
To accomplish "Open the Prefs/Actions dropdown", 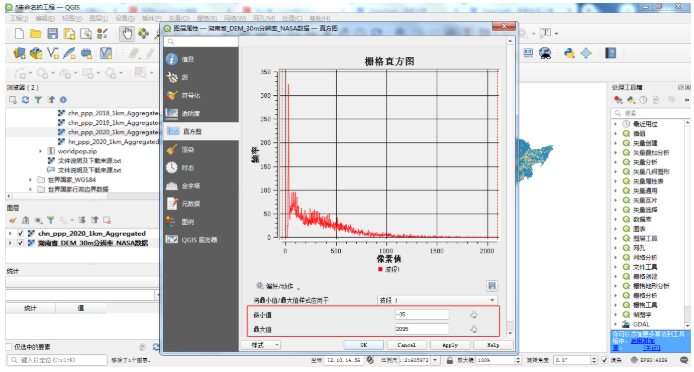I will pyautogui.click(x=278, y=286).
